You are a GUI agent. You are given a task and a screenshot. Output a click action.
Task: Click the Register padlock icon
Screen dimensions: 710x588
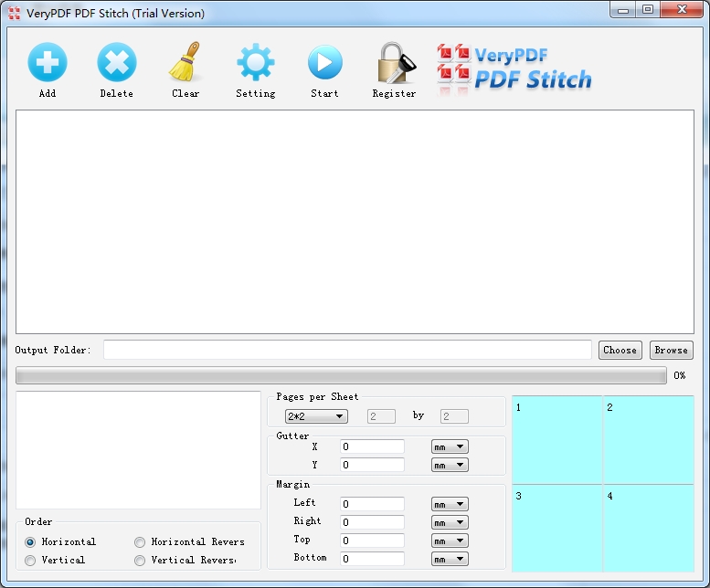(x=396, y=63)
